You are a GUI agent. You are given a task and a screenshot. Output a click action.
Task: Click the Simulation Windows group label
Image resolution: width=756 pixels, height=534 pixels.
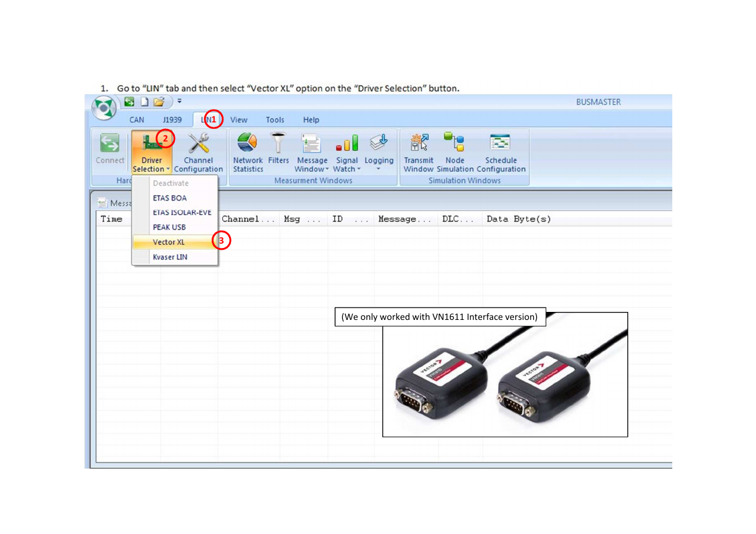point(464,181)
